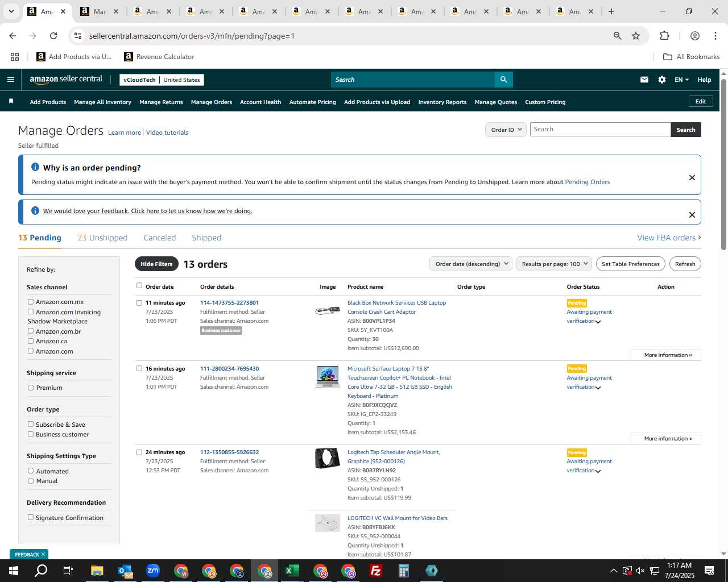Open the Chrome three-dot menu
The height and width of the screenshot is (582, 728).
715,36
